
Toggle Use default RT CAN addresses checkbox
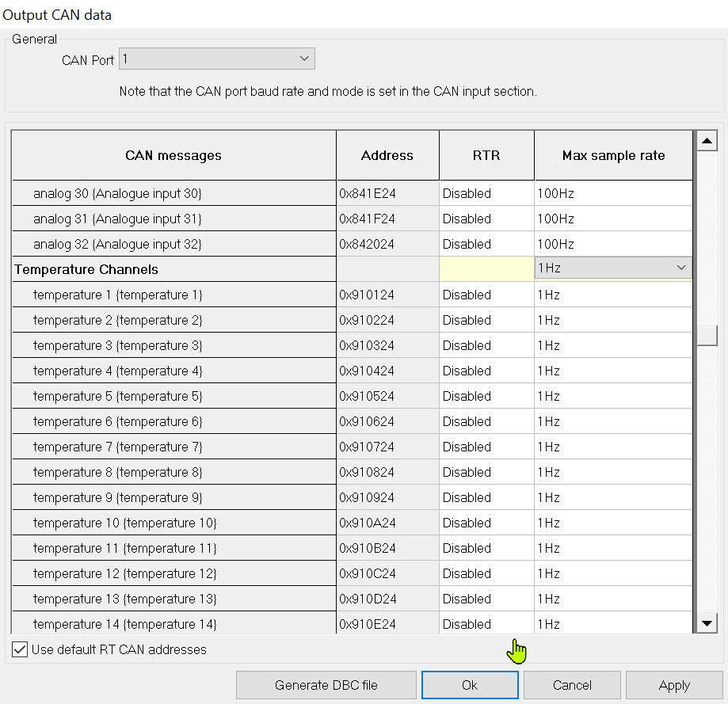tap(21, 649)
